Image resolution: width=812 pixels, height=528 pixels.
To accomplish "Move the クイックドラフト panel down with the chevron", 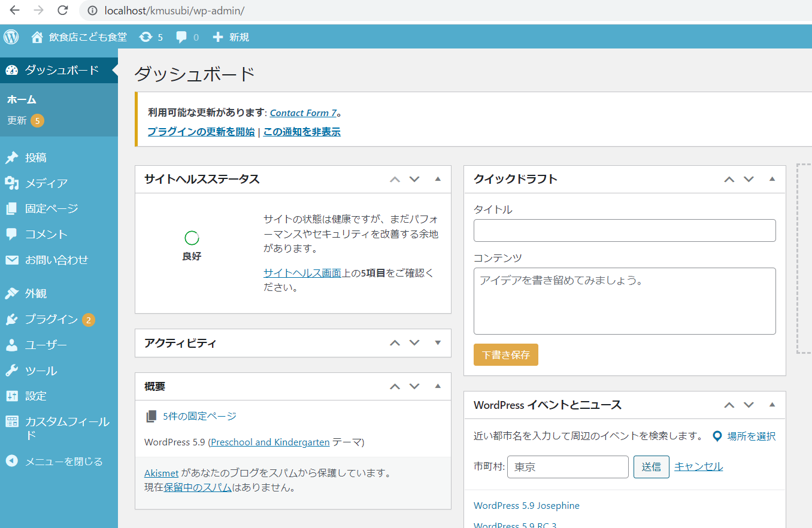I will pyautogui.click(x=749, y=179).
